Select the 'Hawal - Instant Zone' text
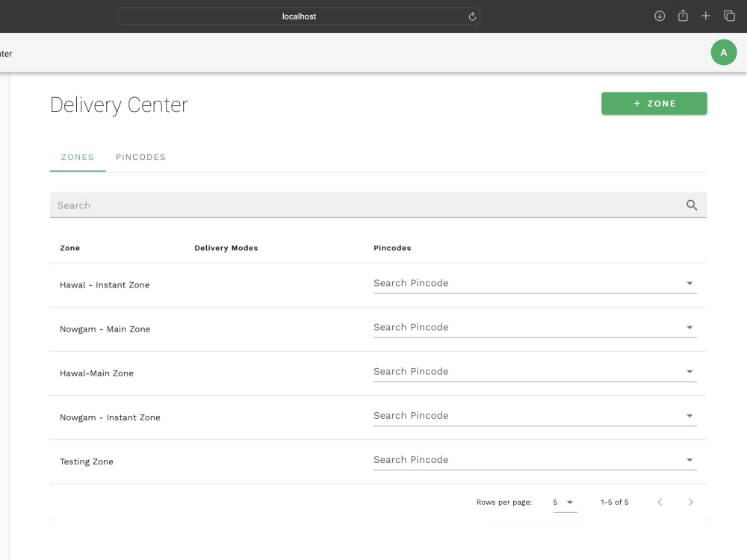Image resolution: width=747 pixels, height=560 pixels. [105, 284]
